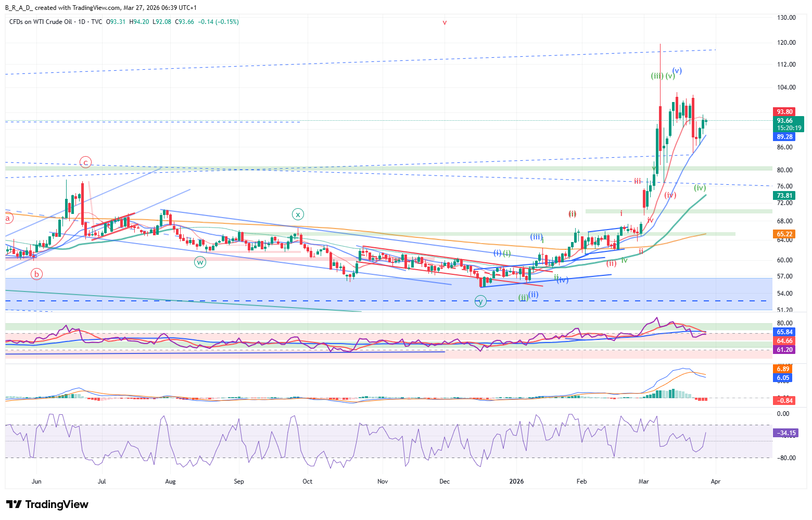Click the orange 65.22 price axis label
The height and width of the screenshot is (520, 812).
[784, 234]
